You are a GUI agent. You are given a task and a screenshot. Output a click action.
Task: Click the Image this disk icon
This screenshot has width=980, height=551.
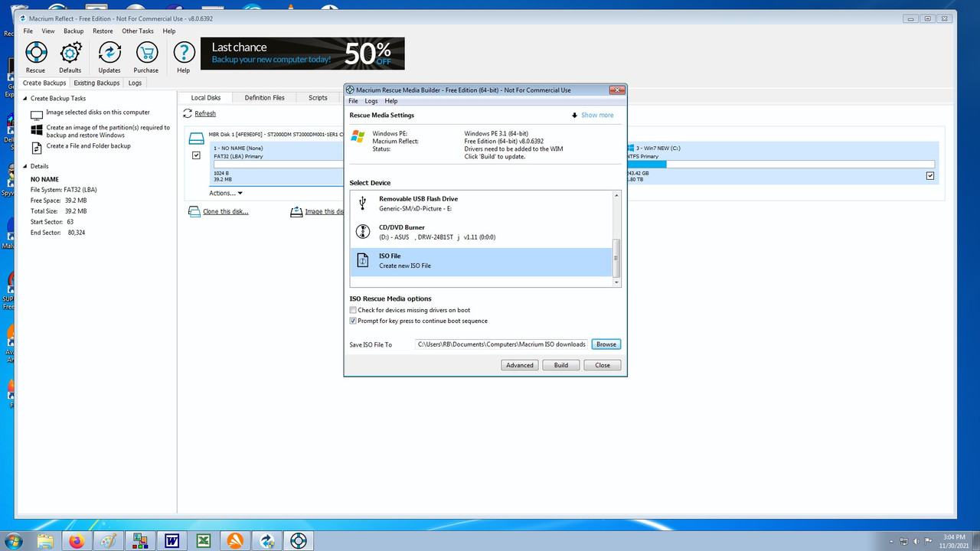[x=296, y=212]
